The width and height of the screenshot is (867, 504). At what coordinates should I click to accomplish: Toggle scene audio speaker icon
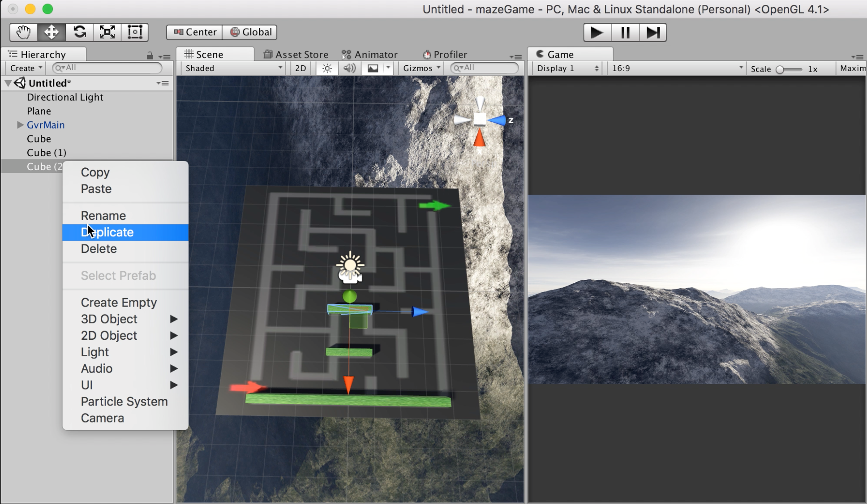coord(349,68)
